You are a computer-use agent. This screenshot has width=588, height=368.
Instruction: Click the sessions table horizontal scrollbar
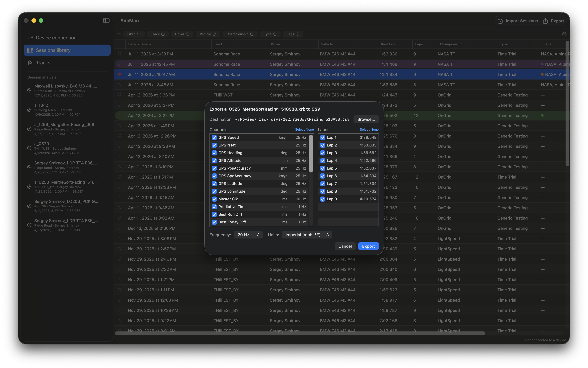(x=300, y=333)
